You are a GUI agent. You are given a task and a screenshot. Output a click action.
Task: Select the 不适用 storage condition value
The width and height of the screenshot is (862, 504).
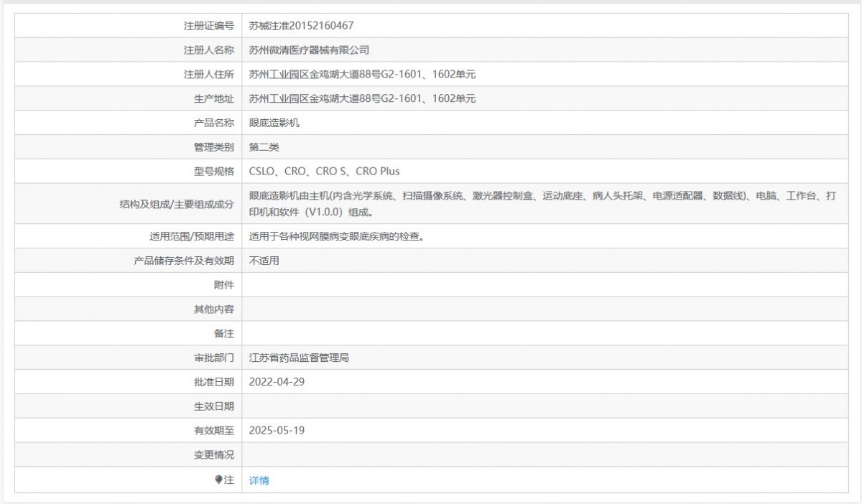coord(264,261)
